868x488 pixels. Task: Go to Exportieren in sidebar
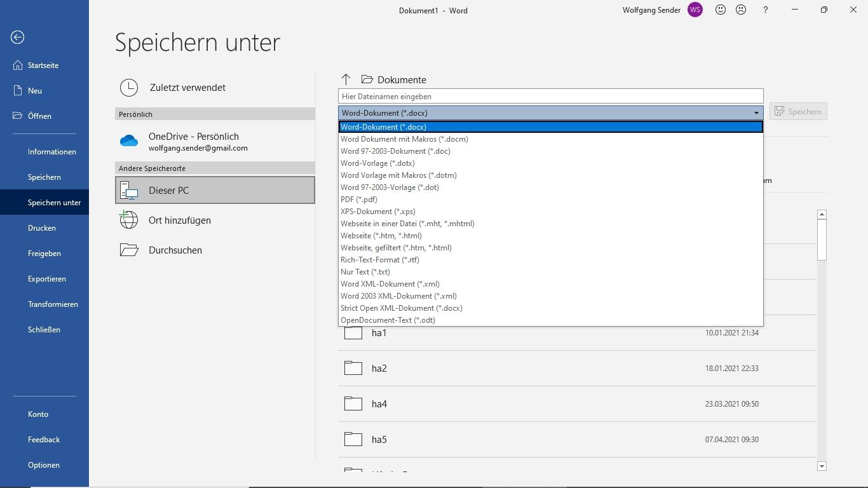(47, 279)
